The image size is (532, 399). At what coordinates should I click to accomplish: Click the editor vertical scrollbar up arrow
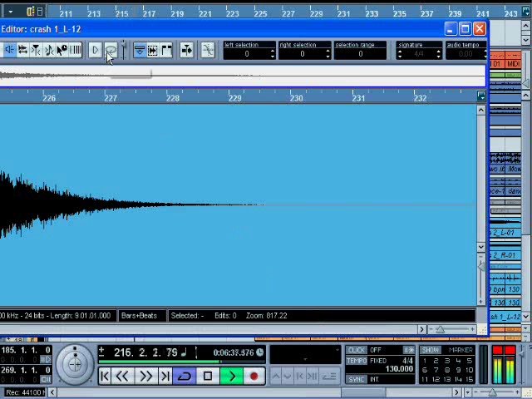[x=481, y=110]
